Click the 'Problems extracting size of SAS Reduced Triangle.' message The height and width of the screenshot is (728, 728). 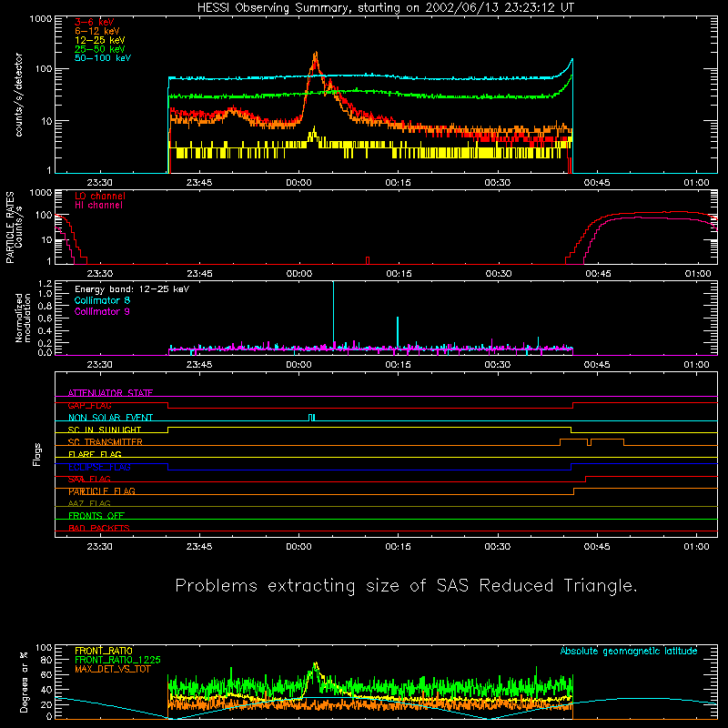406,586
